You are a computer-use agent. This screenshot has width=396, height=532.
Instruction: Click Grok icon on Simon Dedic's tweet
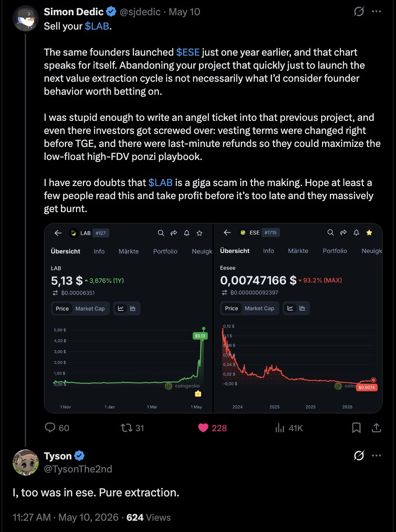(x=359, y=12)
